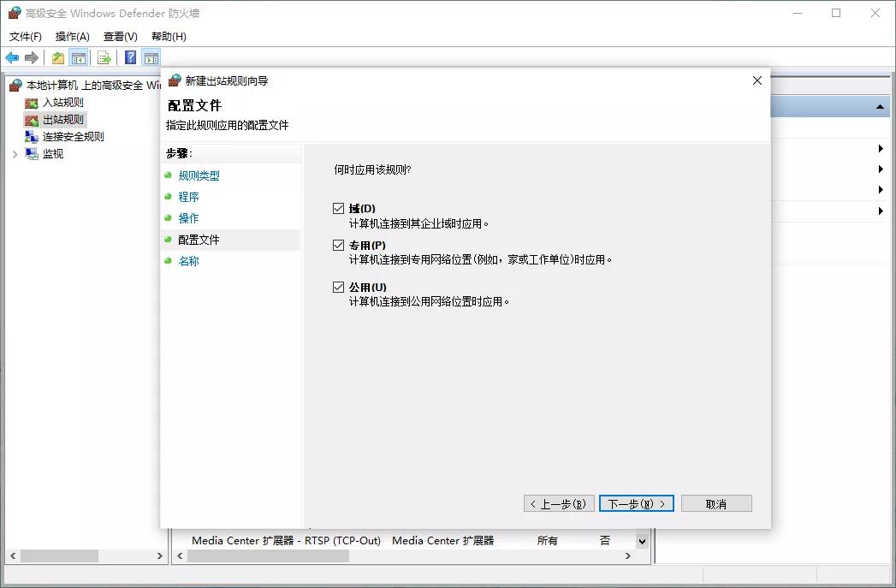
Task: Open MMC Help via the question mark icon
Action: 130,57
